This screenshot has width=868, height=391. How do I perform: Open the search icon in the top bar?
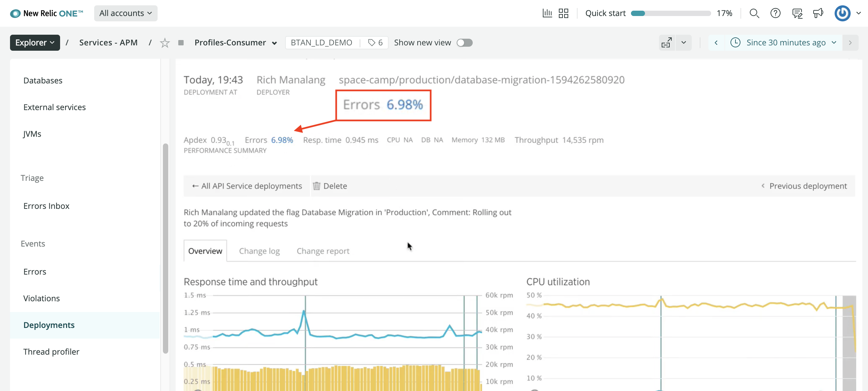tap(755, 13)
